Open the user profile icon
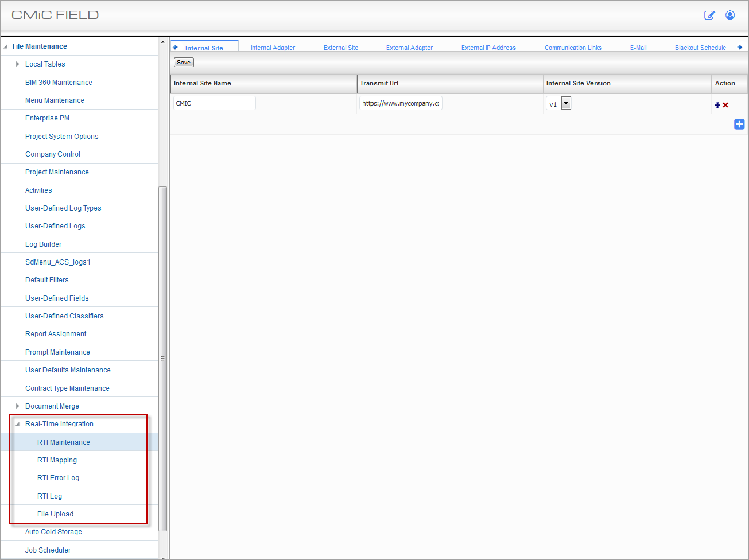Viewport: 749px width, 560px height. coord(730,15)
